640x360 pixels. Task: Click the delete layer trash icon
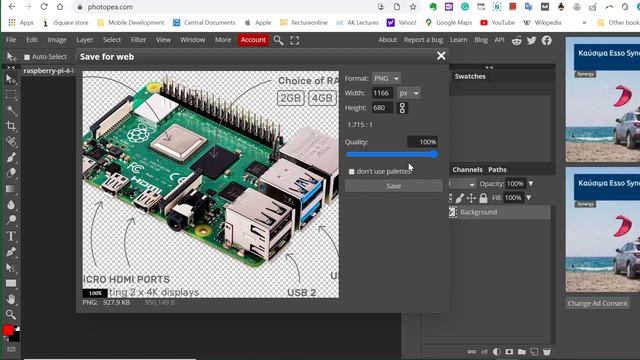pyautogui.click(x=547, y=351)
